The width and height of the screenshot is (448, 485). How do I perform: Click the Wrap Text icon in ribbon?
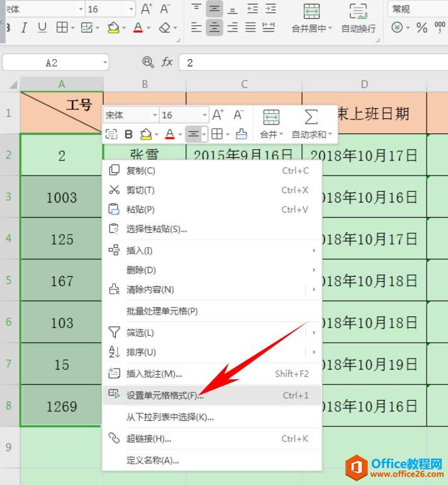pyautogui.click(x=358, y=12)
